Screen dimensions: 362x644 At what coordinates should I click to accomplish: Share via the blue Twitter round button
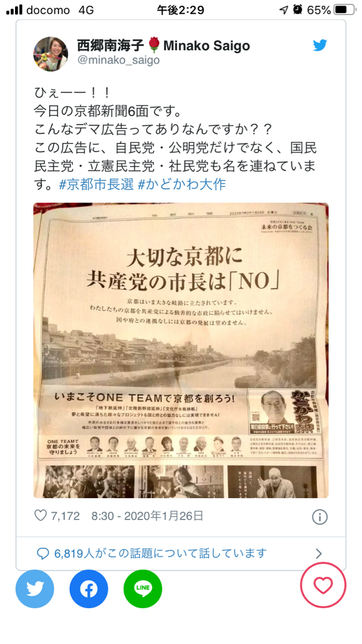pyautogui.click(x=35, y=589)
